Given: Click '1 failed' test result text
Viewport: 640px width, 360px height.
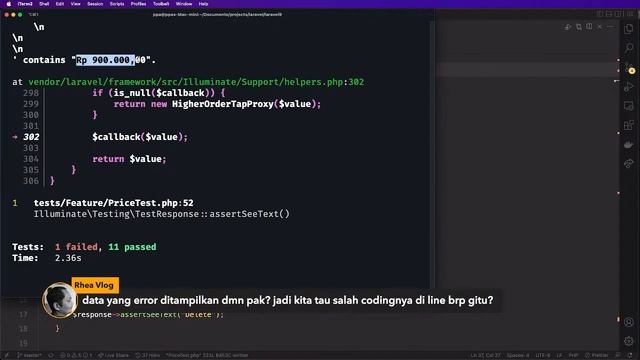Looking at the screenshot, I should click(x=76, y=247).
